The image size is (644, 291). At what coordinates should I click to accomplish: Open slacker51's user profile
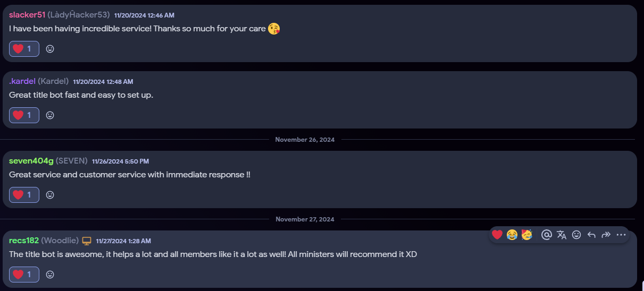pyautogui.click(x=27, y=15)
